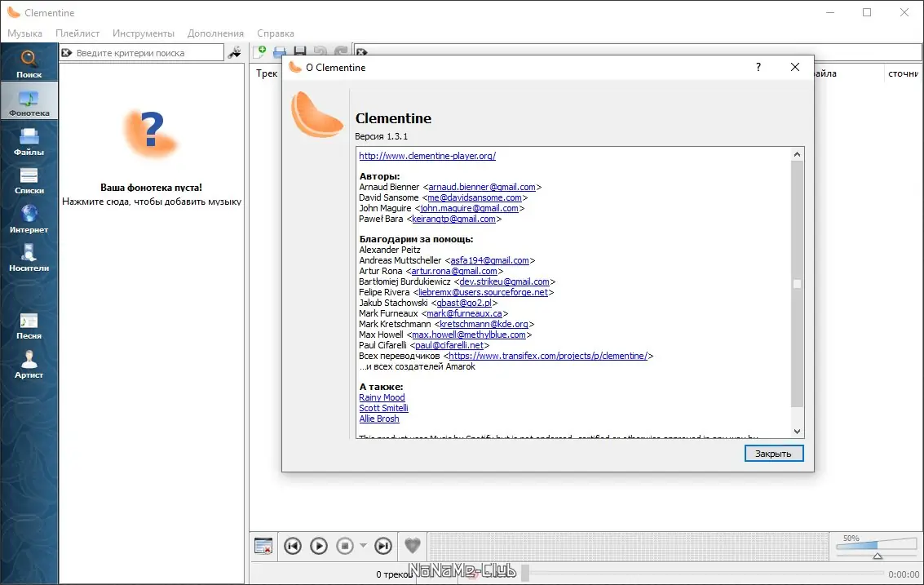Close the О Clementine dialog with X
Image resolution: width=924 pixels, height=585 pixels.
click(x=795, y=67)
